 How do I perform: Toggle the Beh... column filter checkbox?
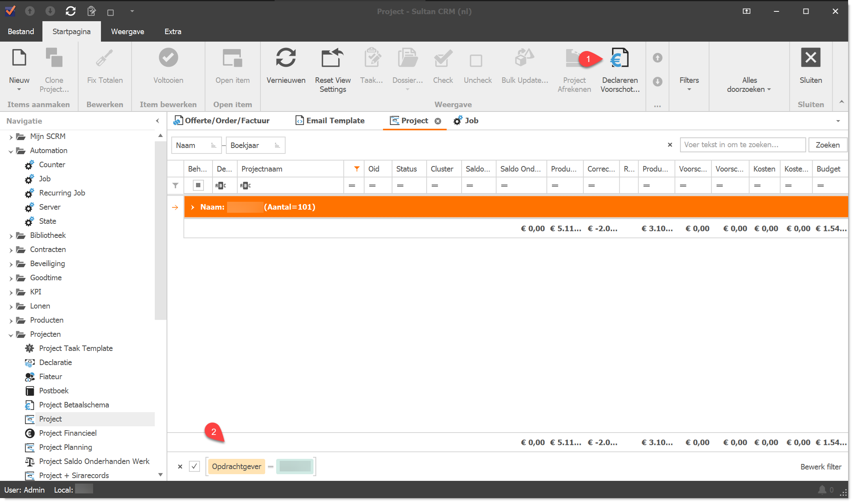198,185
